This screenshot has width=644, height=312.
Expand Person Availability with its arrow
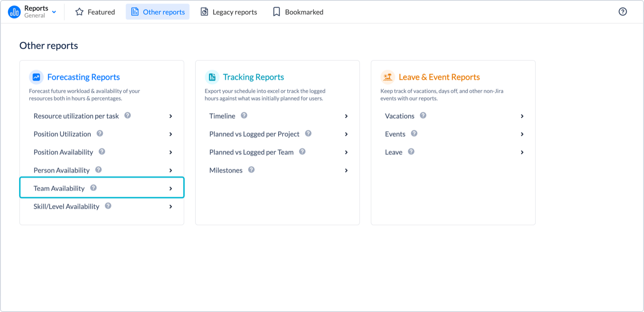[x=170, y=171]
